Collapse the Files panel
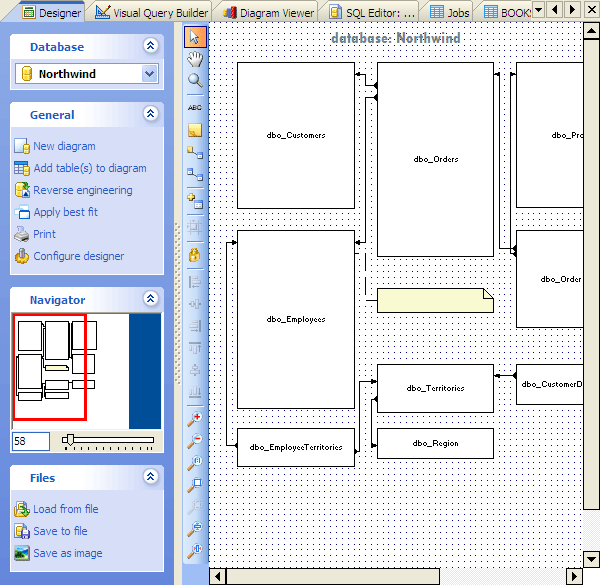The height and width of the screenshot is (585, 600). pos(151,477)
